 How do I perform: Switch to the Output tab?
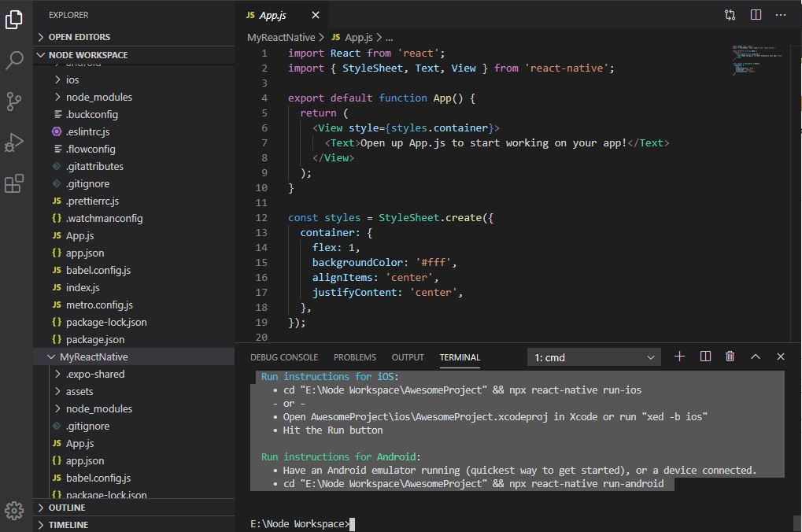[x=408, y=357]
